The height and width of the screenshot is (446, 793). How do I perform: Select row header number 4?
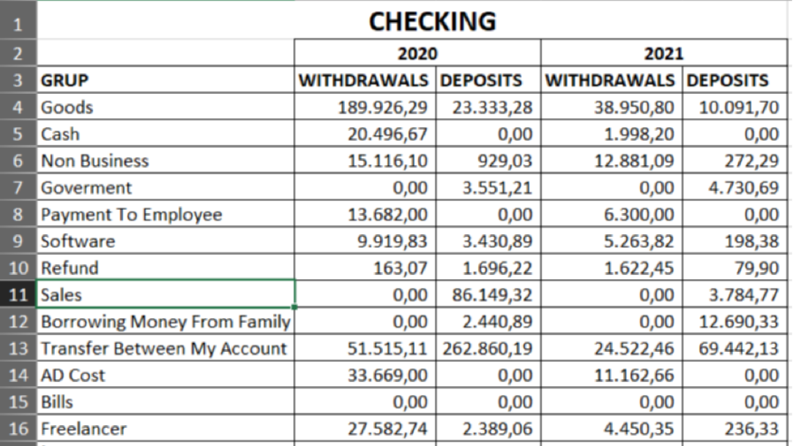pos(18,107)
